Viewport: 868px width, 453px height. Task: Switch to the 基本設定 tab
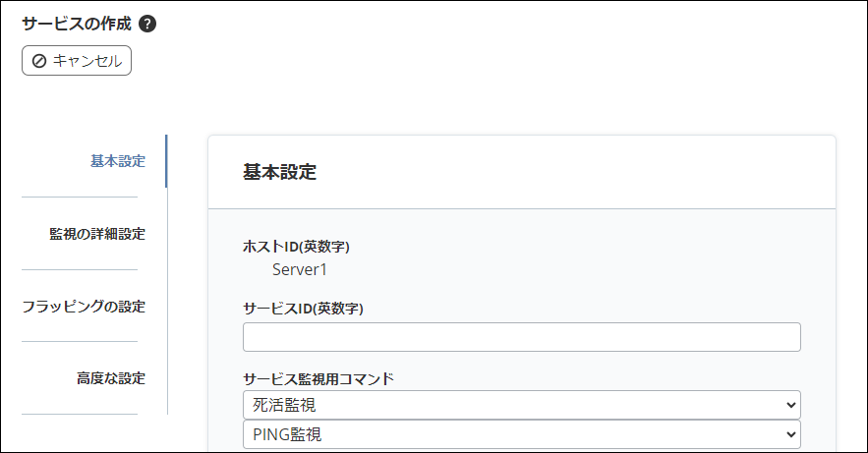pos(117,161)
